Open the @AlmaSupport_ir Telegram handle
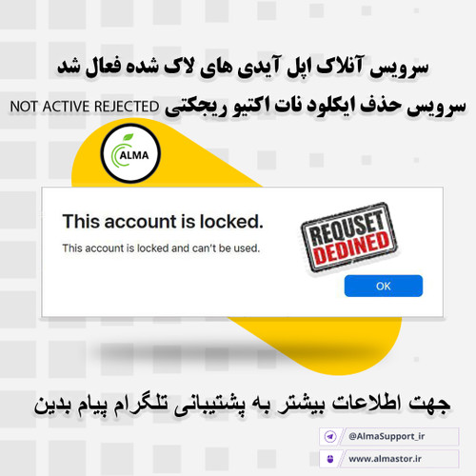This screenshot has height=476, width=476. [x=387, y=436]
